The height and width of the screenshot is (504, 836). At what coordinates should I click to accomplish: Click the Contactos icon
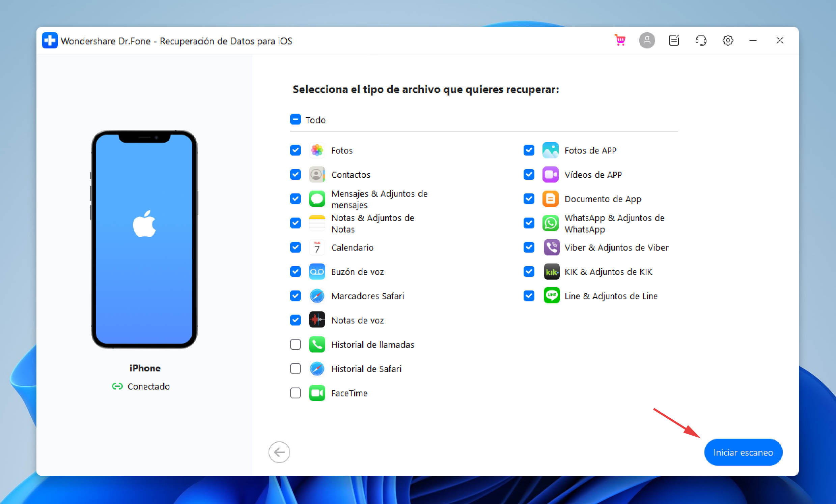point(317,175)
